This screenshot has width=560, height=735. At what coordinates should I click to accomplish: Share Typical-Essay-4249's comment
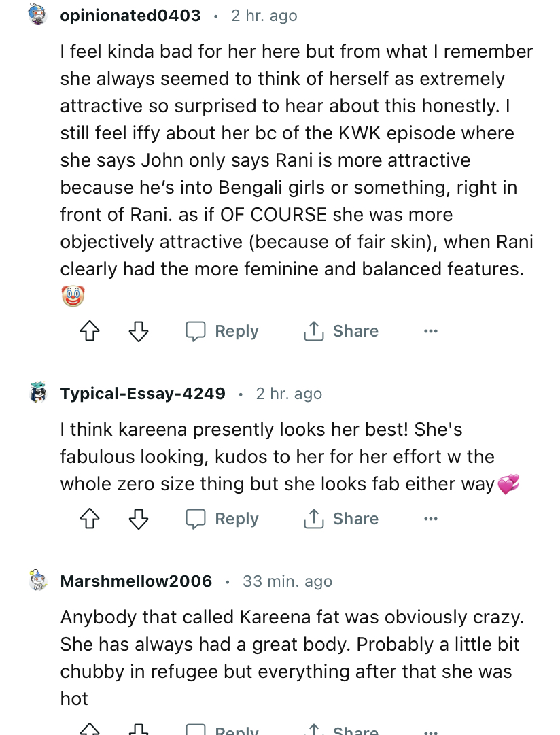(341, 519)
